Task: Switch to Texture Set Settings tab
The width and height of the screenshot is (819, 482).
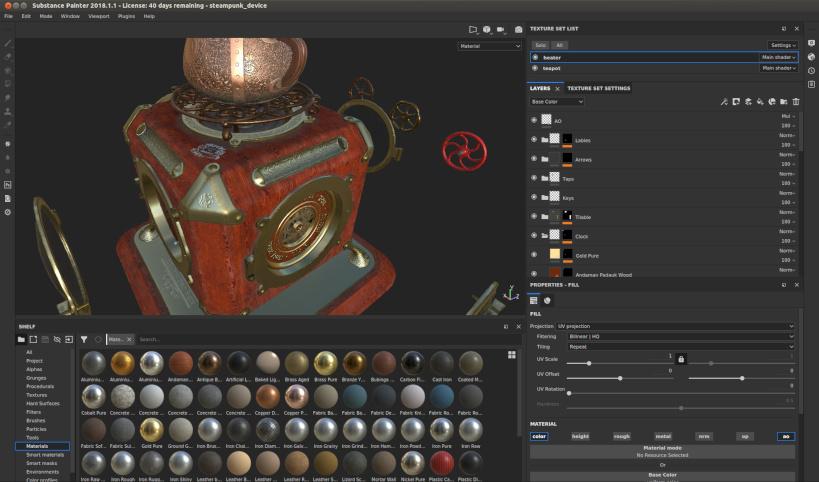Action: 599,88
